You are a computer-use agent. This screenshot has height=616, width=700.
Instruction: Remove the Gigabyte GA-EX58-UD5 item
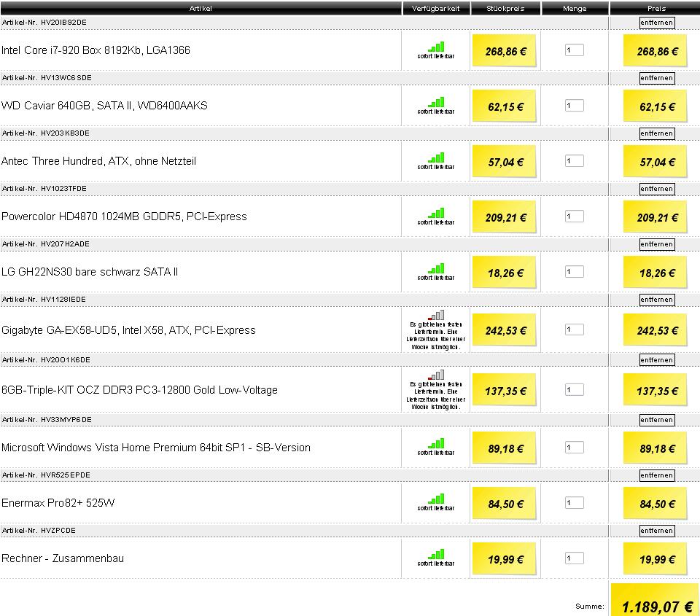coord(657,300)
